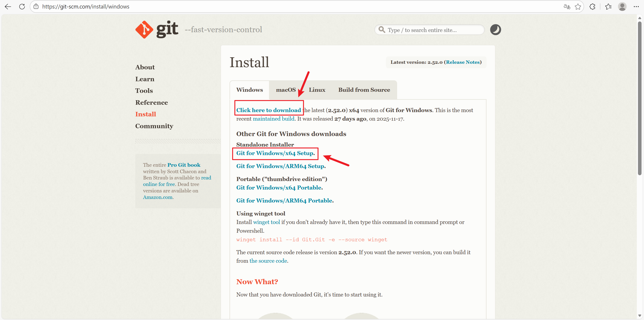Open the user profile avatar

622,7
